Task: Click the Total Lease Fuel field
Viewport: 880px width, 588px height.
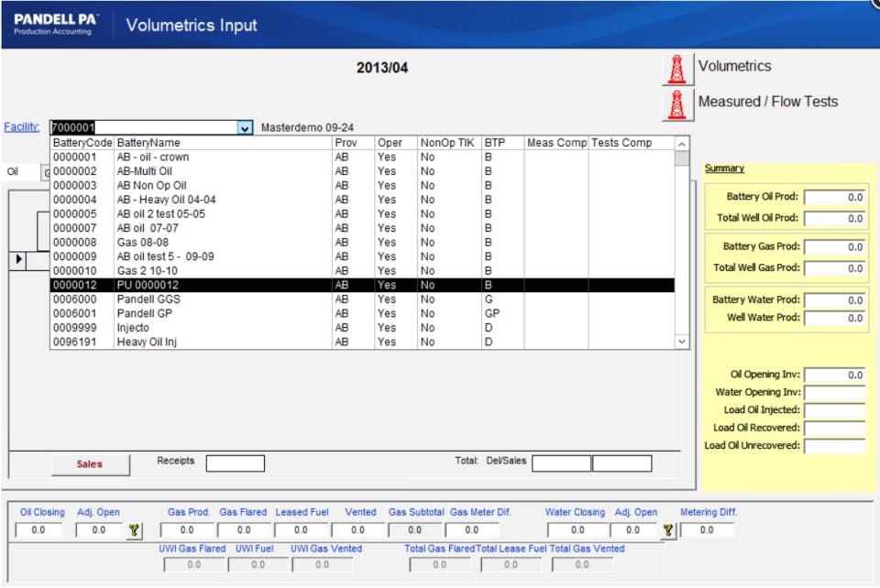Action: pos(511,565)
